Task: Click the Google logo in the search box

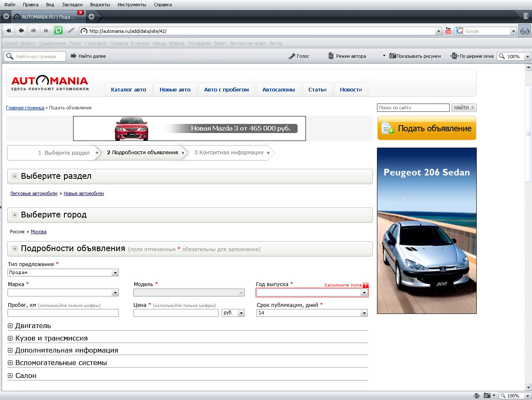Action: pyautogui.click(x=459, y=30)
